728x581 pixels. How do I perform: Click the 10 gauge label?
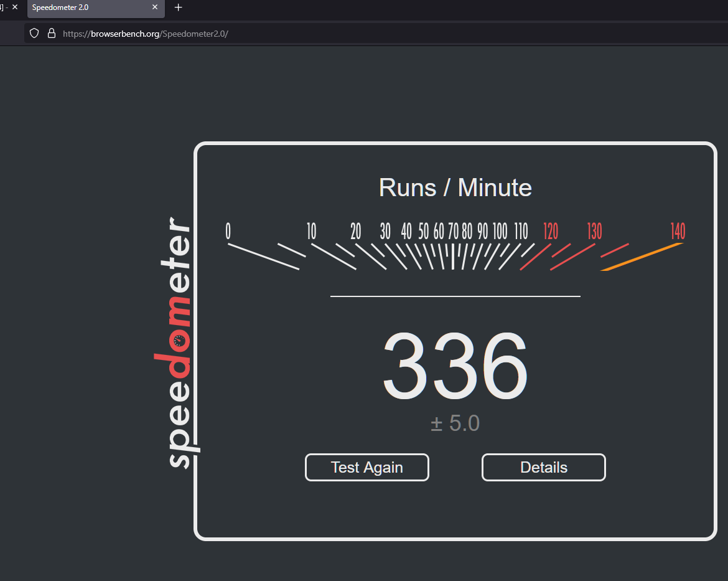click(312, 231)
